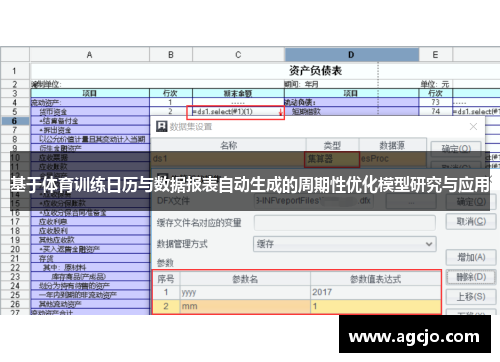
Task: Select row header 8
Action: [x=15, y=139]
